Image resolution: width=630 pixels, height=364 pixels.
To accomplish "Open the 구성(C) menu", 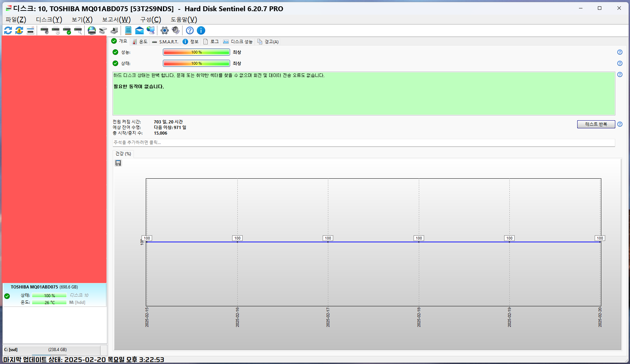I will point(151,20).
